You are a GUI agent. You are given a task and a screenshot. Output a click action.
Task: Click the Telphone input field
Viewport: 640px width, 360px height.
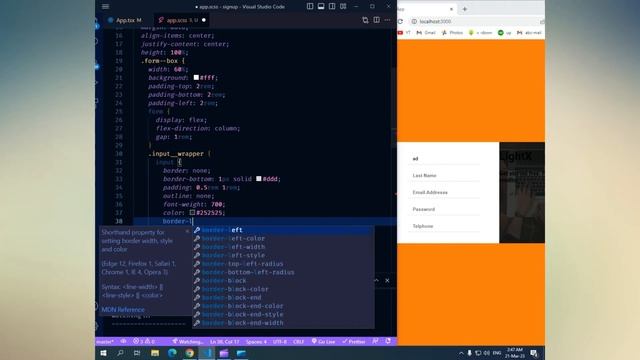[445, 226]
